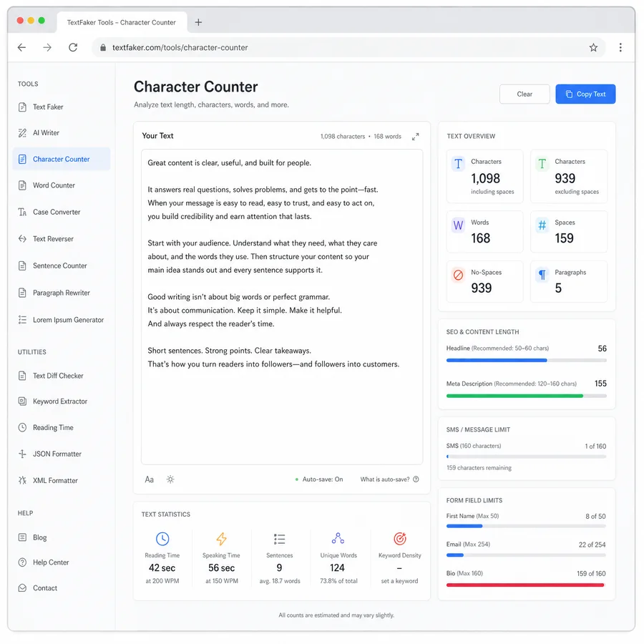Open Lorem Ipsum Generator tool
644x644 pixels.
[x=62, y=320]
